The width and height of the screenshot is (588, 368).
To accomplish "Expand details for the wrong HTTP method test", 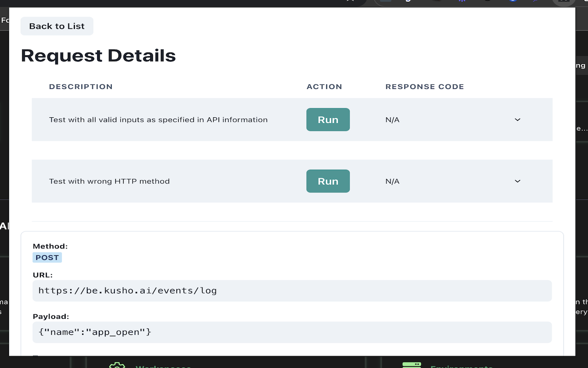I will point(517,181).
